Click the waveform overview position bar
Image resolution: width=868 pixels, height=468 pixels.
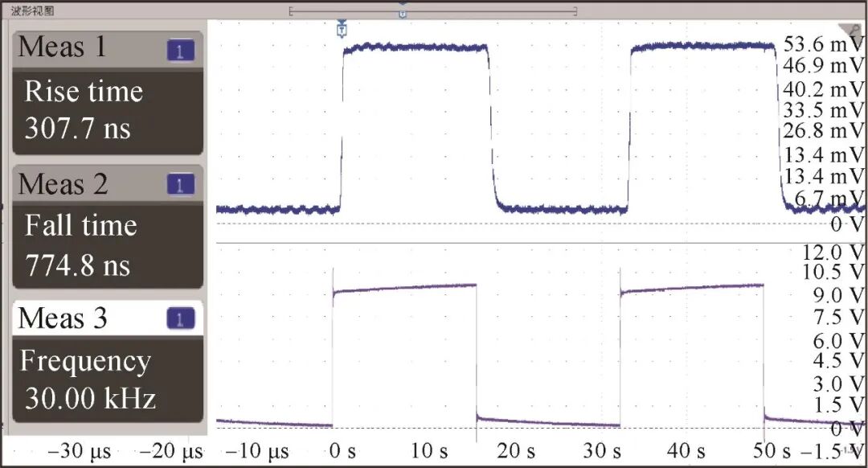pos(433,11)
